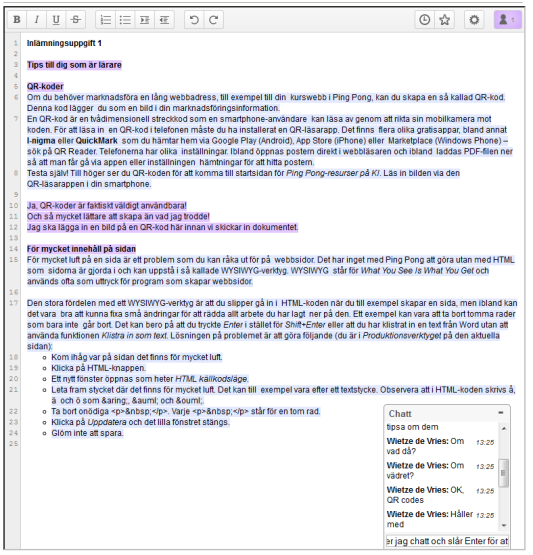Click chat text 'tipsa om dem'
This screenshot has height=555, width=533.
pos(413,427)
